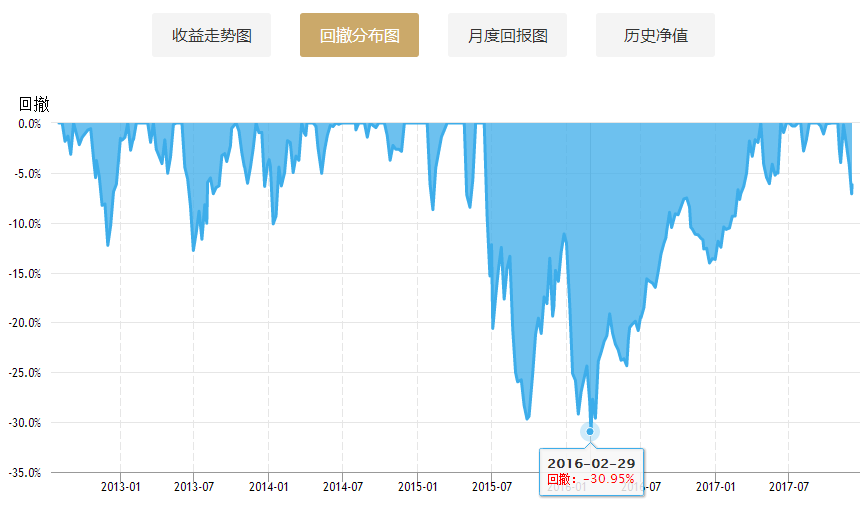Select the -20.0% y-axis tick label

(x=25, y=323)
